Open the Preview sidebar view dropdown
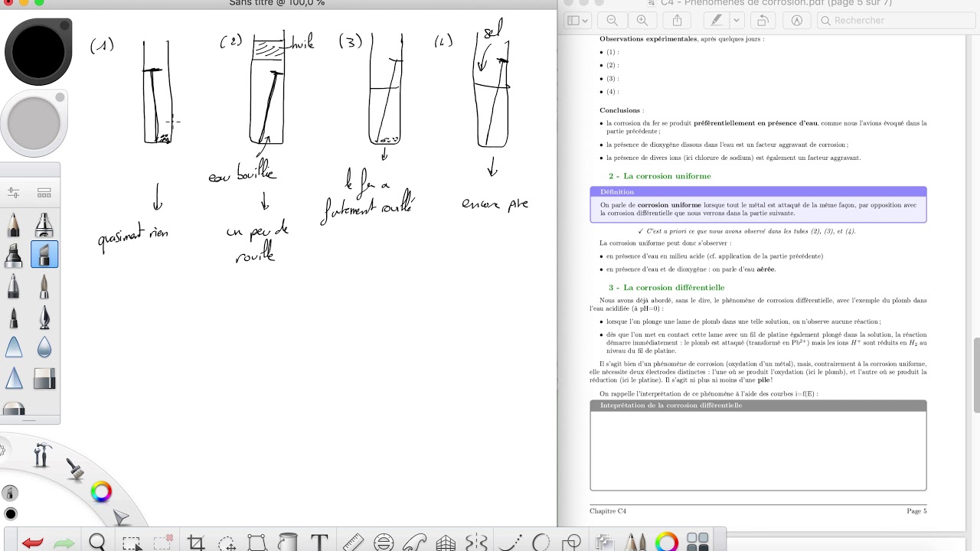The width and height of the screenshot is (980, 551). coord(577,21)
